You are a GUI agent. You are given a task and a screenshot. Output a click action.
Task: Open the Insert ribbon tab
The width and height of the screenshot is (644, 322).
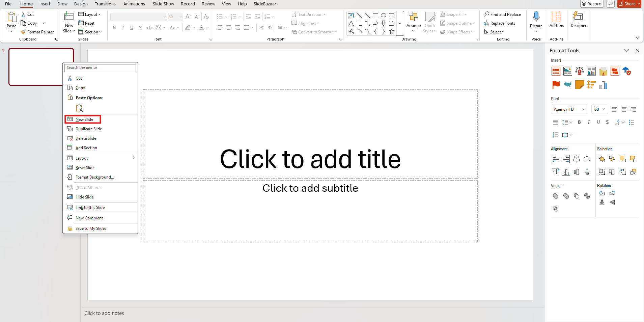point(45,4)
